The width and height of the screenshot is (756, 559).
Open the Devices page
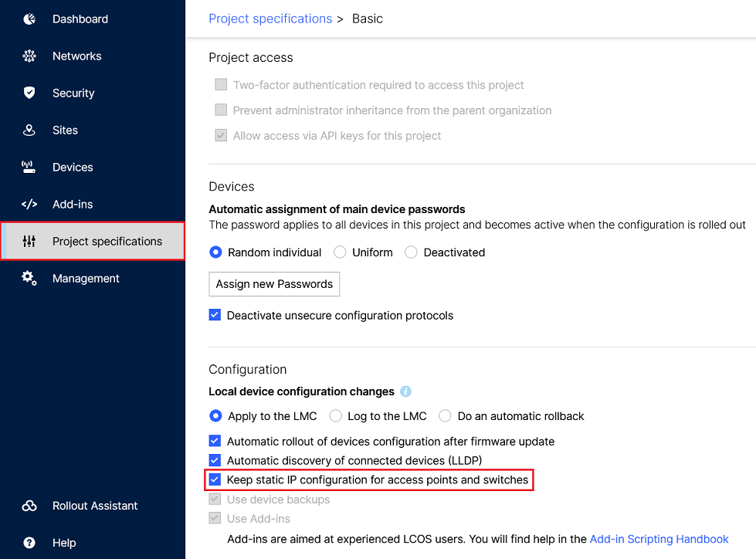pyautogui.click(x=73, y=167)
